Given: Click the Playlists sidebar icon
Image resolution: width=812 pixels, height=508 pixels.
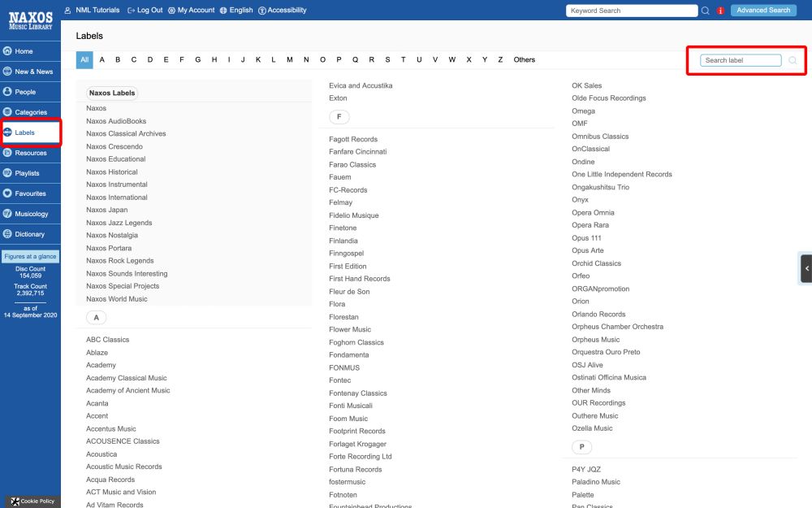Looking at the screenshot, I should click(x=7, y=172).
